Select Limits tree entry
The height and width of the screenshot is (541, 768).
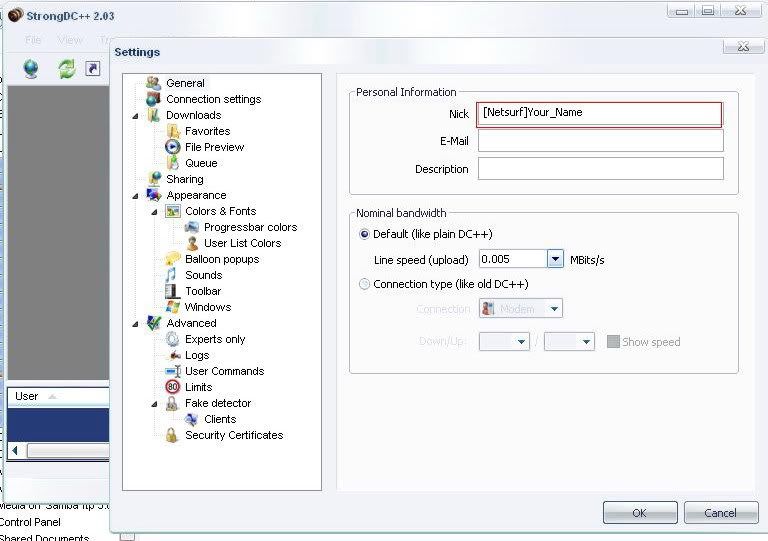click(198, 387)
